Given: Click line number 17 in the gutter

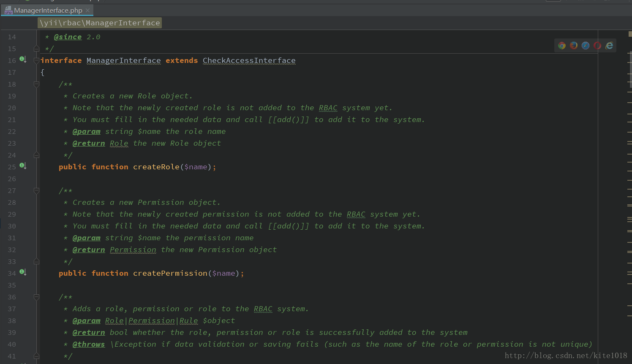Looking at the screenshot, I should (12, 73).
